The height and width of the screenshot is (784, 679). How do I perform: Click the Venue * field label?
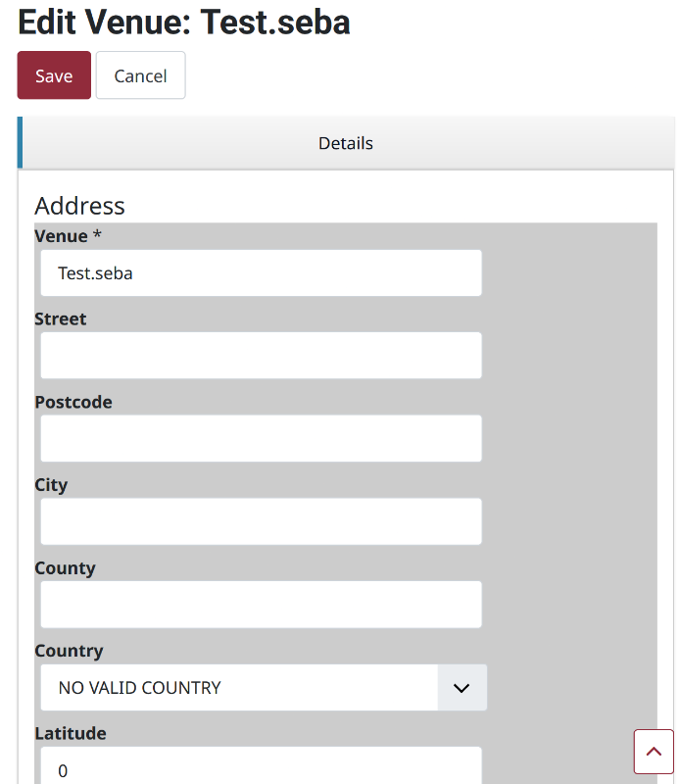tap(68, 236)
